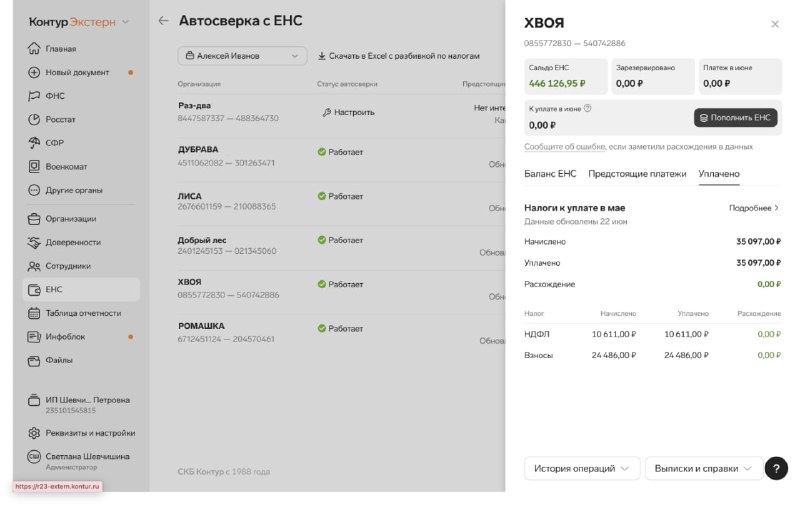
Task: Click the Сотрудники people icon
Action: [34, 266]
